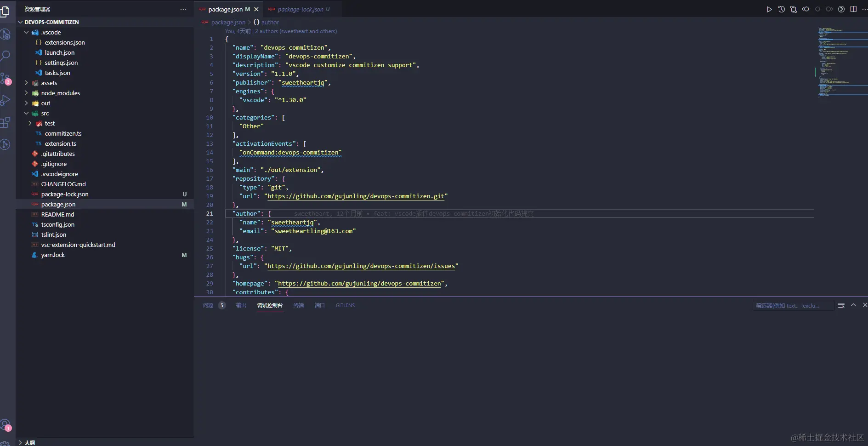
Task: Open tasks.json in the explorer
Action: coord(105,73)
